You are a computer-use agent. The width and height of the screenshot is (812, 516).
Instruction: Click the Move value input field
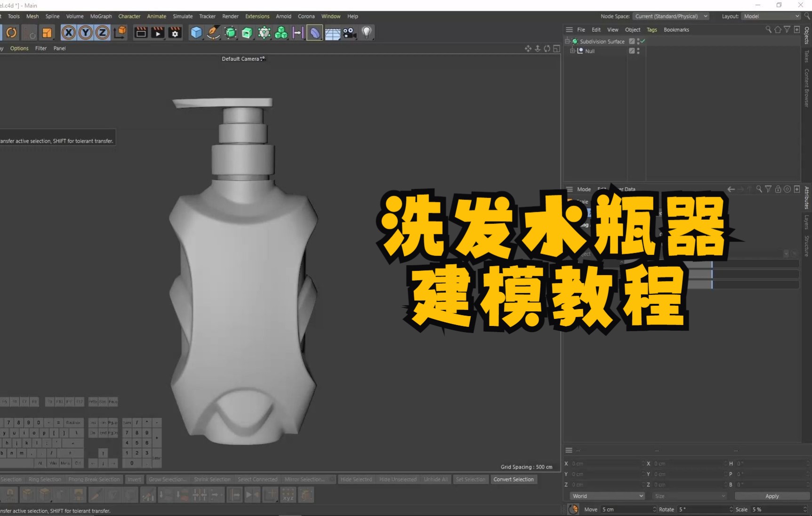pos(626,509)
